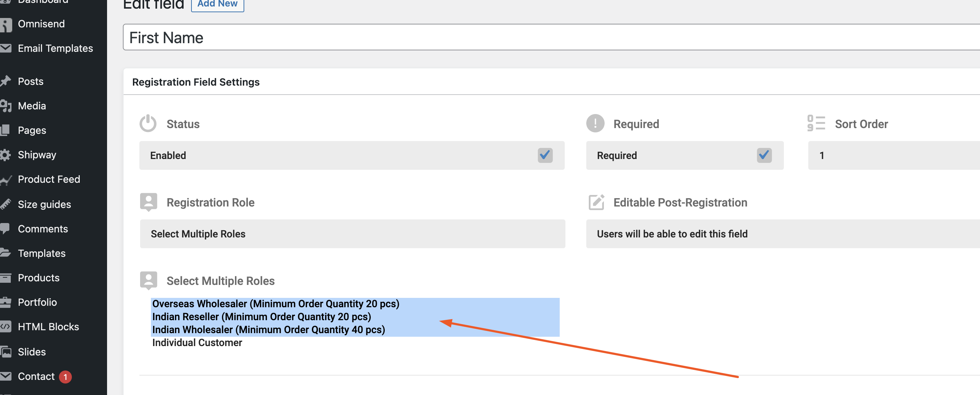Uncheck the Required checkbox
Screen dimensions: 980x395
(x=764, y=155)
